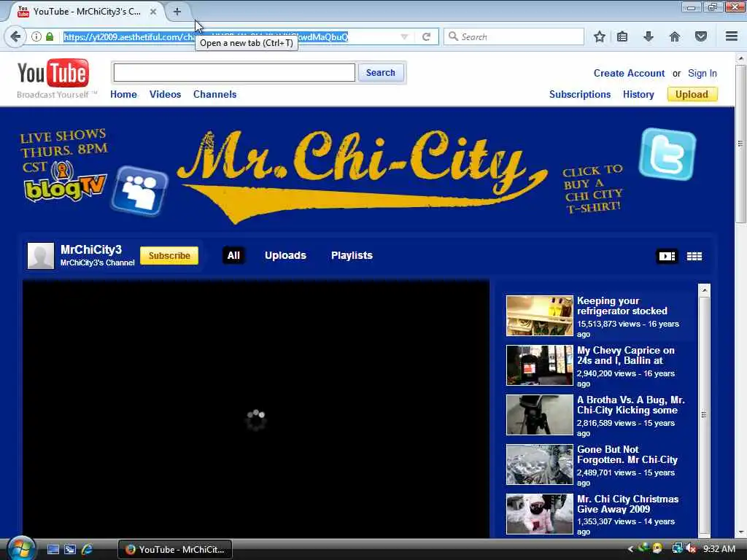Open Gone But Not Forgotten video title
Viewport: 747px width, 560px height.
627,454
